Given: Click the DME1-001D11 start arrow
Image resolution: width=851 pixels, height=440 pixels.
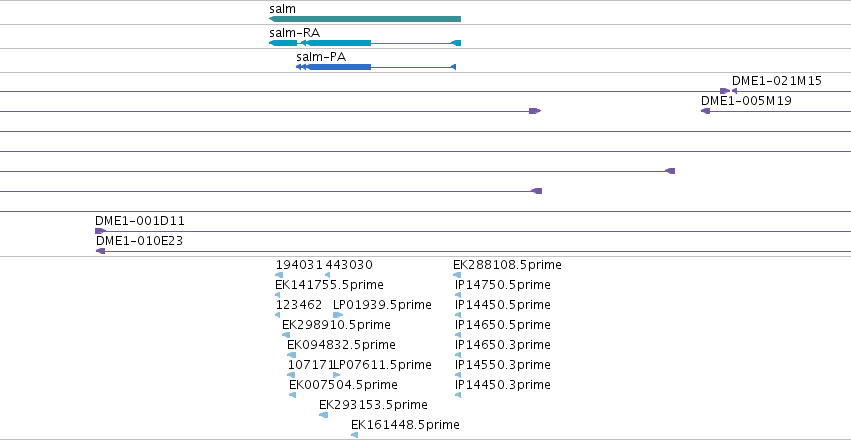Looking at the screenshot, I should [x=100, y=231].
